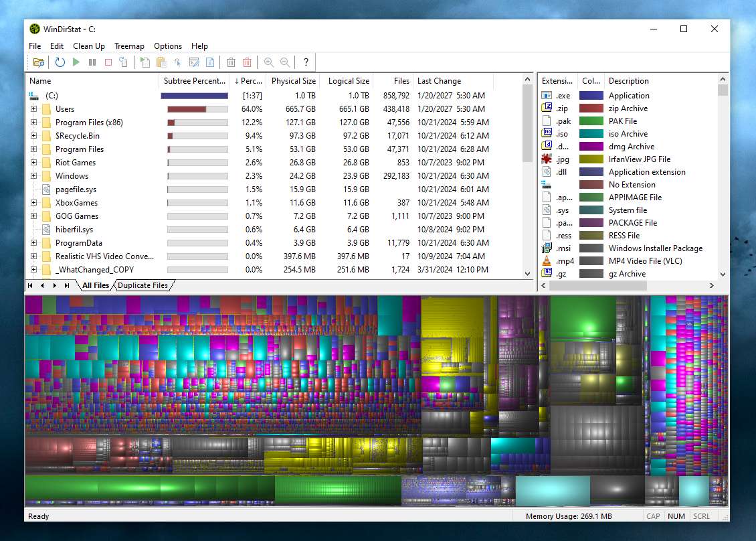
Task: Click the Refresh Selected icon
Action: (124, 62)
